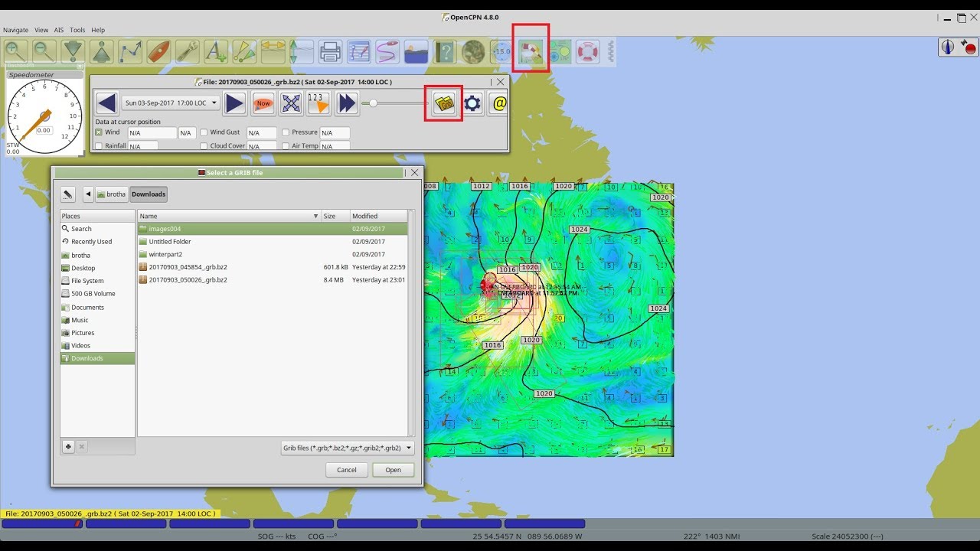Print the chart using the printer icon
This screenshot has width=980, height=551.
(x=330, y=51)
